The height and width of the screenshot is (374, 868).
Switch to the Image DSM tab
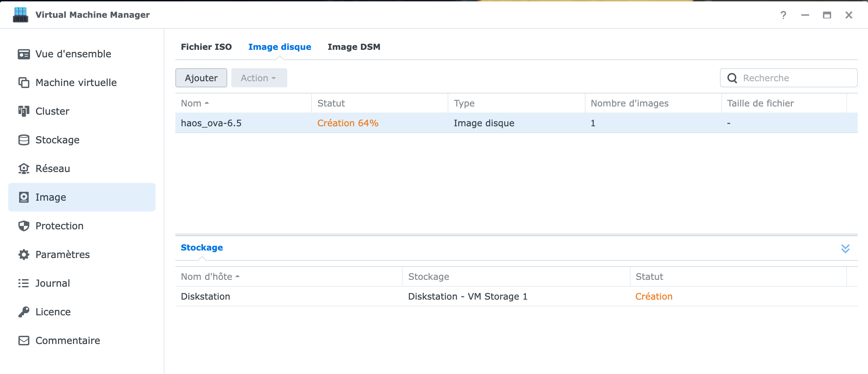click(x=354, y=47)
